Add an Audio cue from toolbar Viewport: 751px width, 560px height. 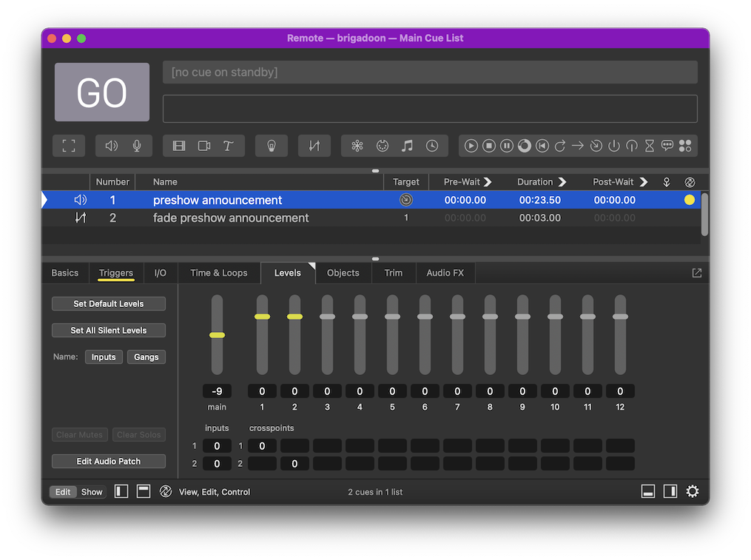[112, 146]
